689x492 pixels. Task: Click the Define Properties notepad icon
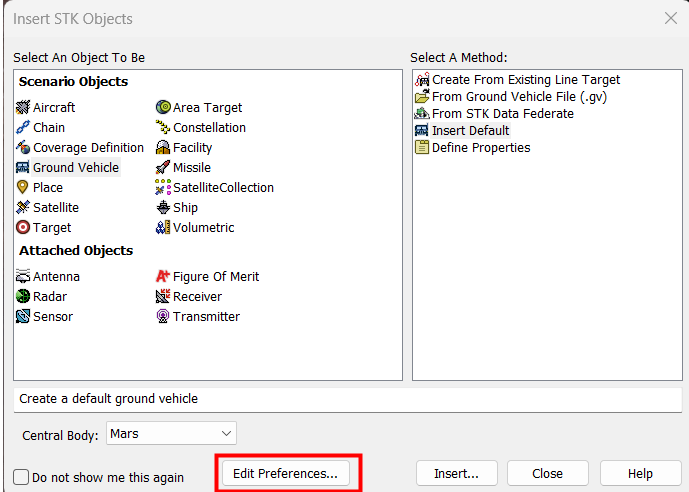tap(422, 148)
